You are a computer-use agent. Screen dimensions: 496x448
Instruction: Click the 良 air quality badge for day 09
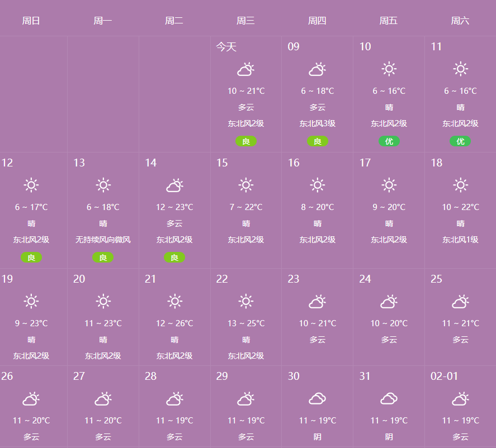click(x=317, y=141)
